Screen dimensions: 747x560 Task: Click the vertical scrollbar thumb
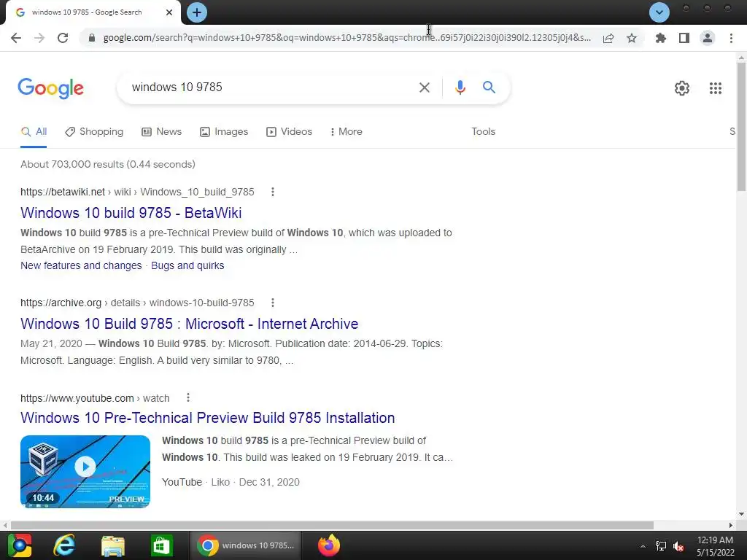(x=741, y=126)
